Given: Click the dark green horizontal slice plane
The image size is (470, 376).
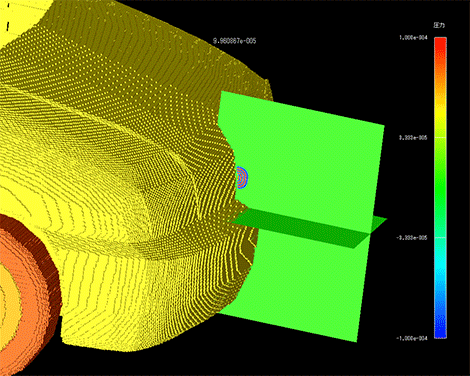Looking at the screenshot, I should pos(308,228).
